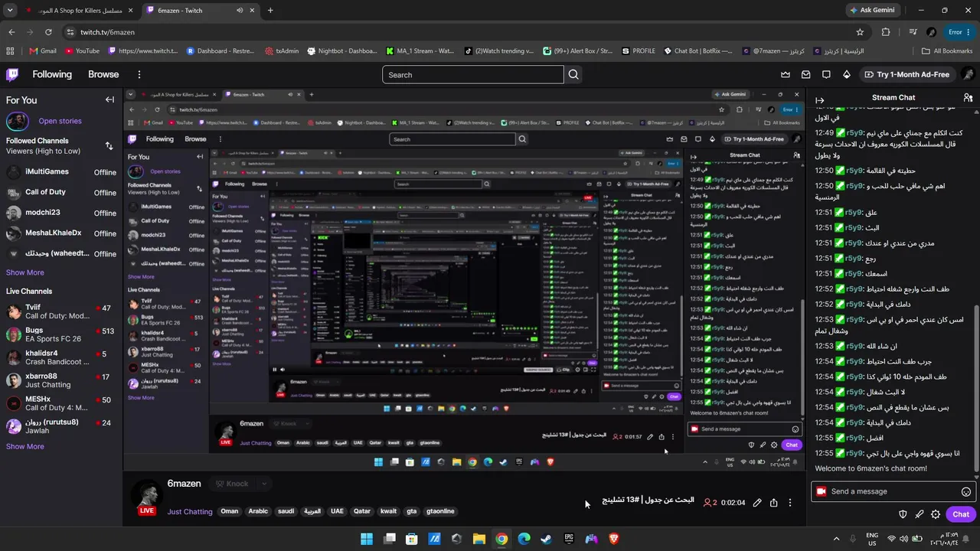Open chat settings gear icon
This screenshot has height=551, width=980.
click(x=936, y=514)
